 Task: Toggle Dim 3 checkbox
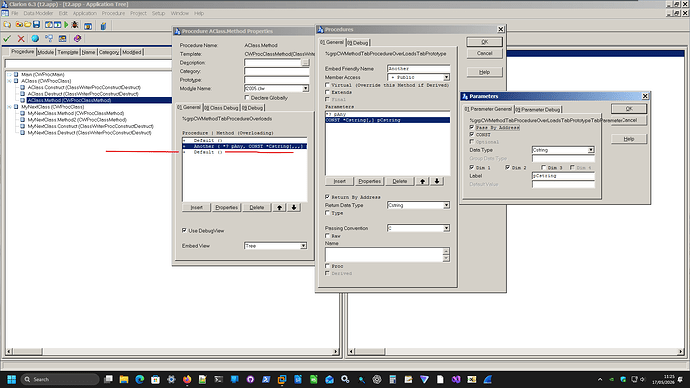click(x=543, y=168)
